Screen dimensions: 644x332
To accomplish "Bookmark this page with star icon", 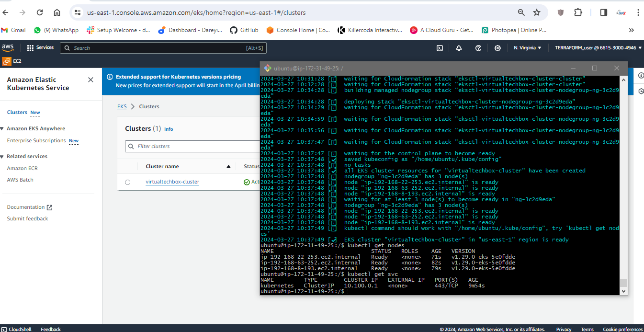I will 537,12.
